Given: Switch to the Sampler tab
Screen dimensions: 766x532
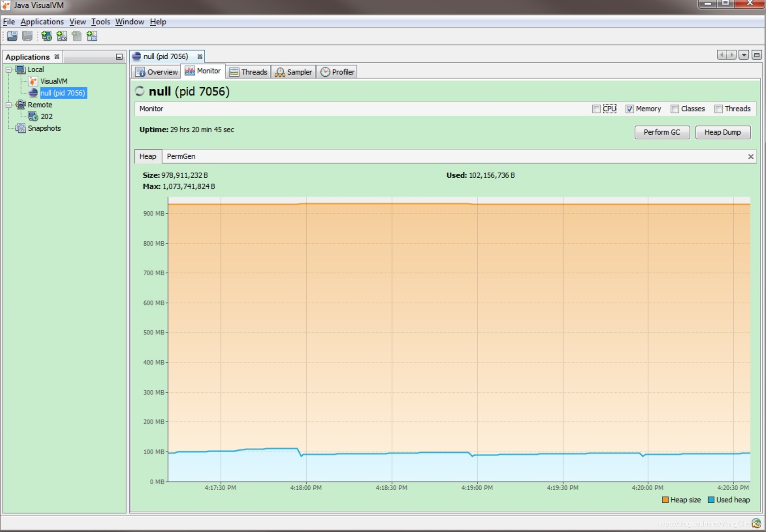Looking at the screenshot, I should [294, 72].
